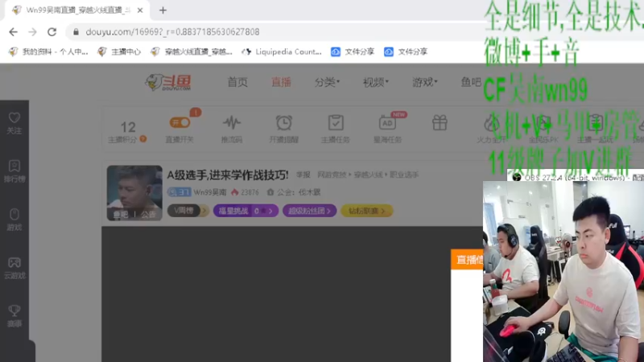Click the dark video player area
Viewport: 644px width, 362px height.
tap(276, 294)
